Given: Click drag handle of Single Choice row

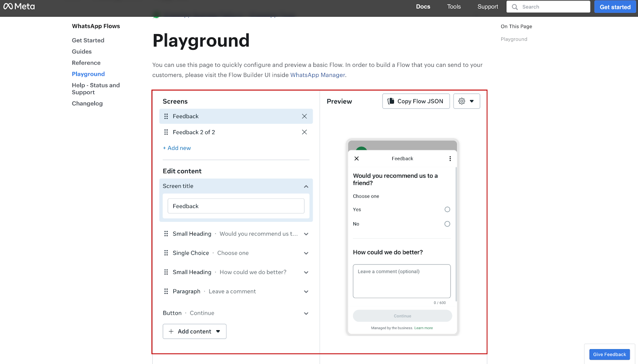Looking at the screenshot, I should (x=166, y=253).
